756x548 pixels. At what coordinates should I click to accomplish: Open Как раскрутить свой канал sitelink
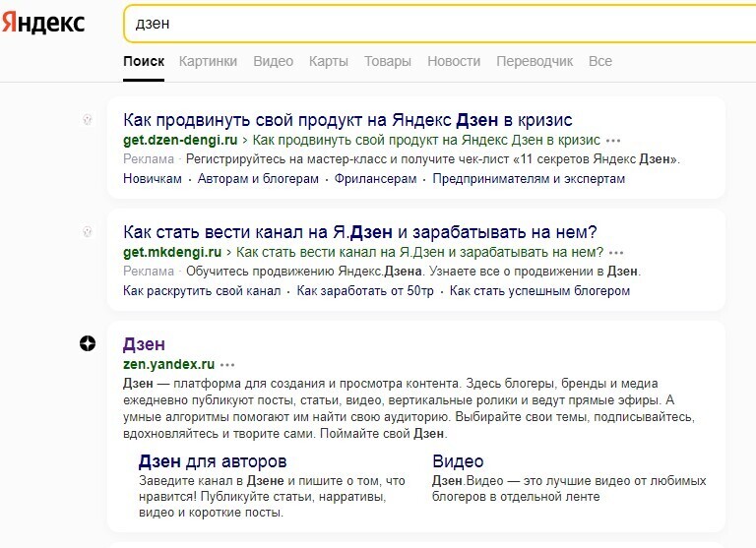[x=202, y=291]
